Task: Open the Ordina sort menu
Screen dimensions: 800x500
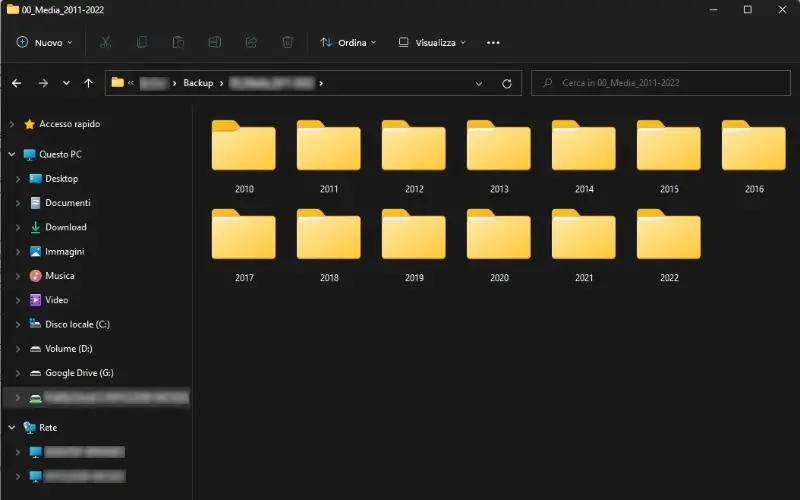Action: pyautogui.click(x=348, y=42)
